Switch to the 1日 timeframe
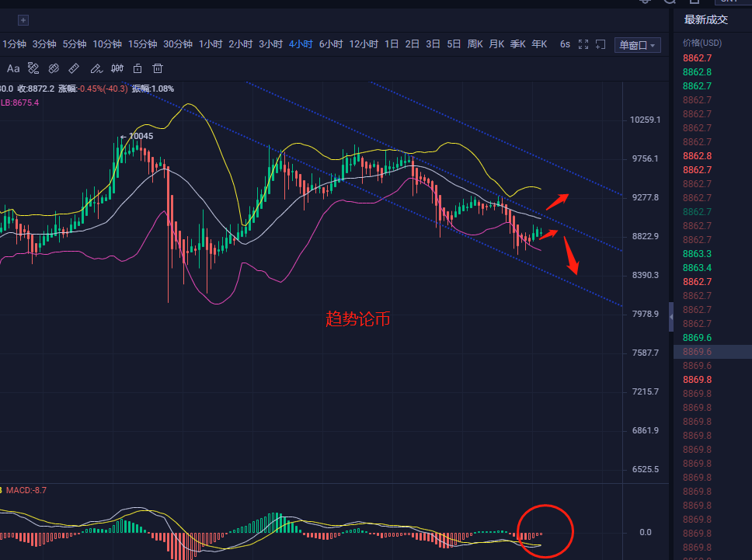Viewport: 752px width, 560px height. pyautogui.click(x=392, y=44)
